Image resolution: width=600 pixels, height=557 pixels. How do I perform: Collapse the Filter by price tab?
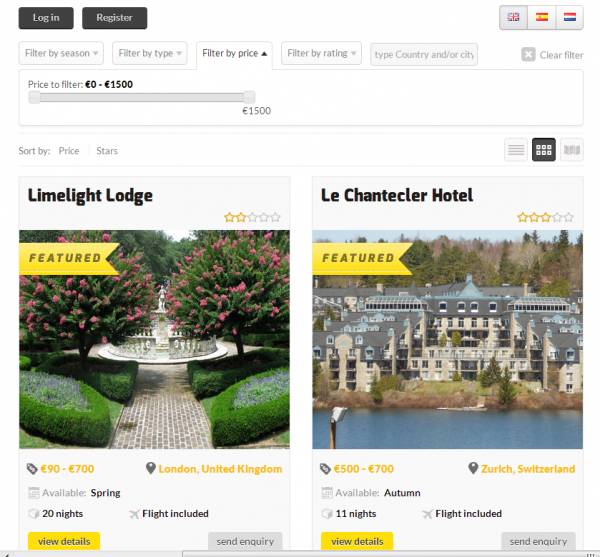click(x=234, y=54)
